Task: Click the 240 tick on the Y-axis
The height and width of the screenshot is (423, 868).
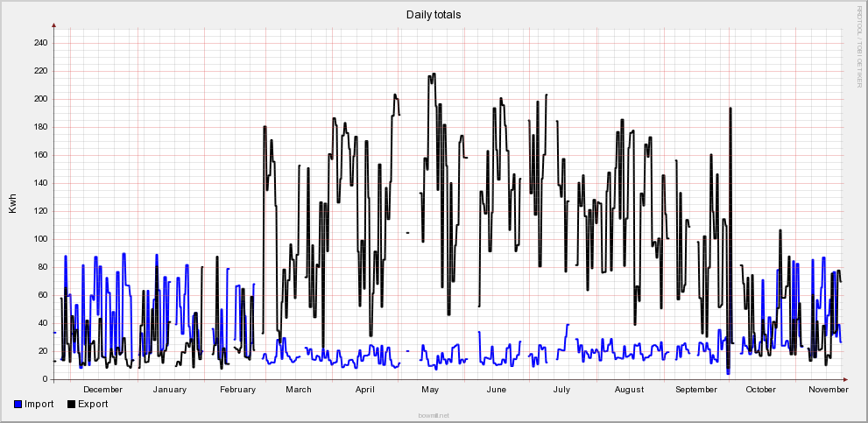Action: point(40,43)
